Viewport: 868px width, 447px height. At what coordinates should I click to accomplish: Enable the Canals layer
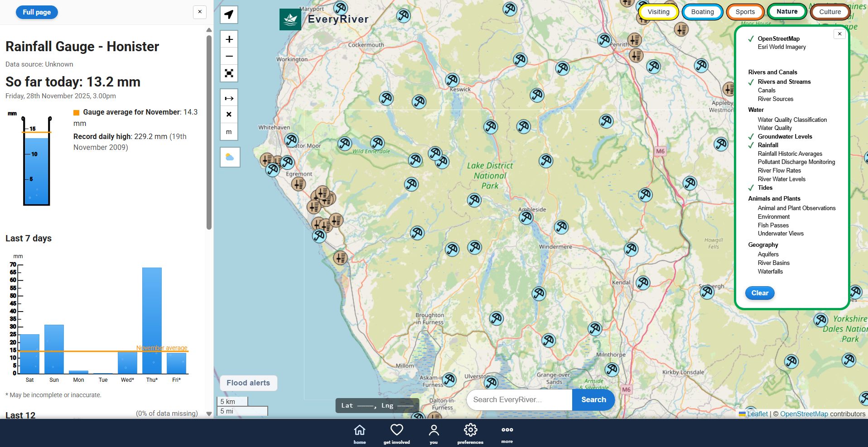click(x=767, y=91)
